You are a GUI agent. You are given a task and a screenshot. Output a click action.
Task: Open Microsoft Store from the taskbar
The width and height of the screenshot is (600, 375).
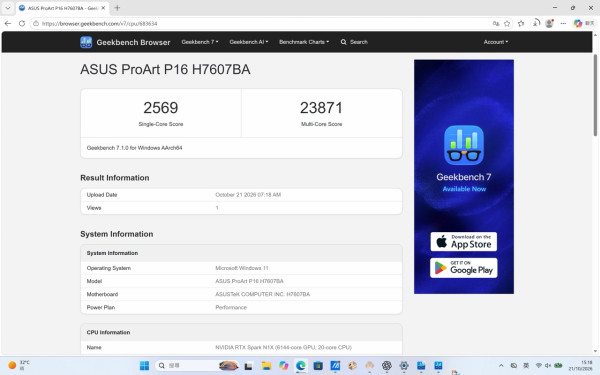[x=318, y=366]
